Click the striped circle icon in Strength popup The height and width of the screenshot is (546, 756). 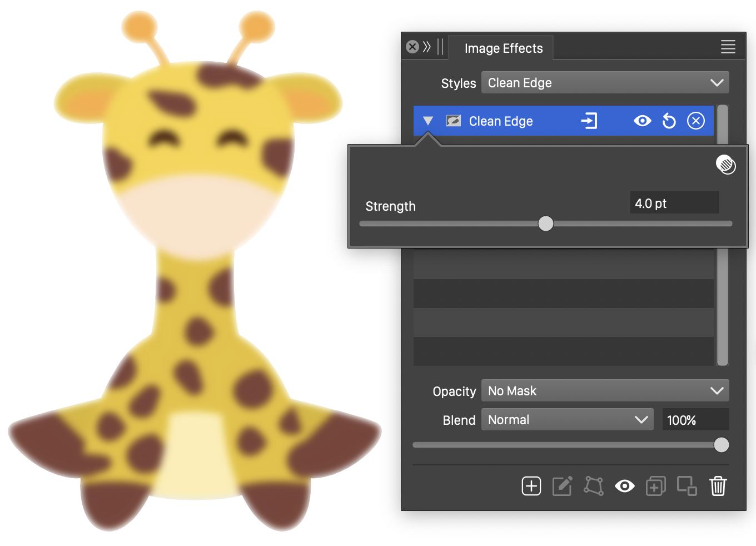[725, 165]
